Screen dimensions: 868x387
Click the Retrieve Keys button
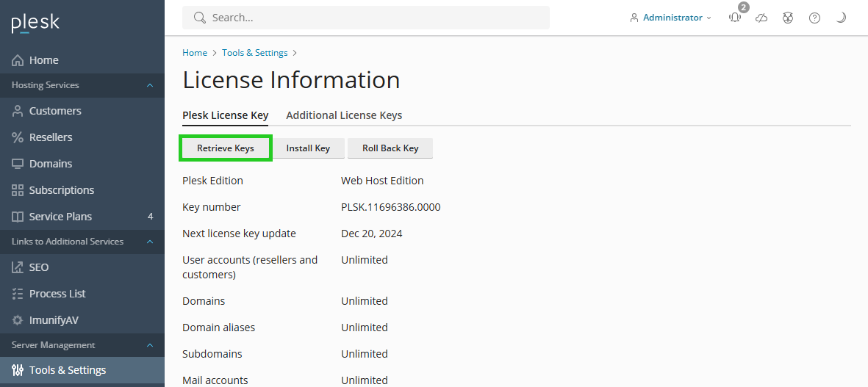(x=226, y=148)
